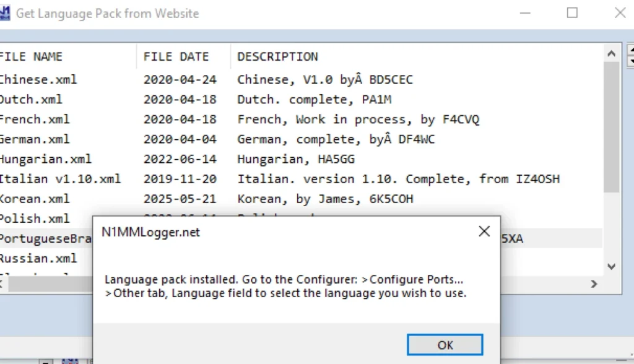Screen dimensions: 634x364
Task: Click the FILE NAME column header
Action: point(31,57)
